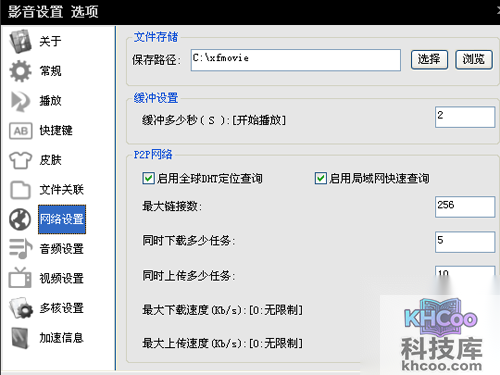Select the highlighted 网络设置 item
This screenshot has width=500, height=375.
pyautogui.click(x=62, y=219)
